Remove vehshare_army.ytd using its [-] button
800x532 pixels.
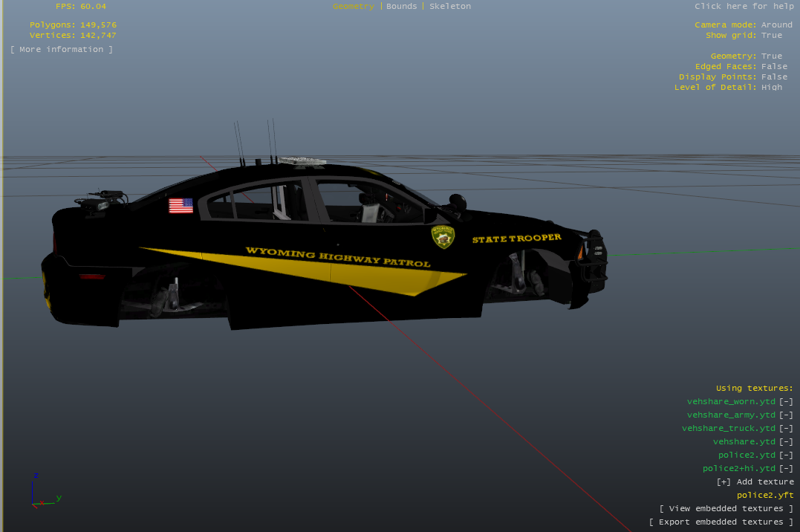pos(785,415)
